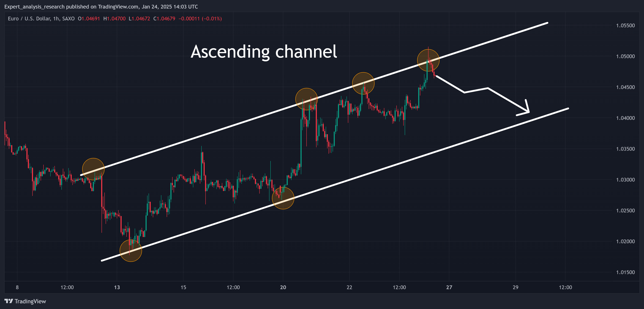Click the date label 15 on time axis
The width and height of the screenshot is (644, 309).
pos(184,287)
